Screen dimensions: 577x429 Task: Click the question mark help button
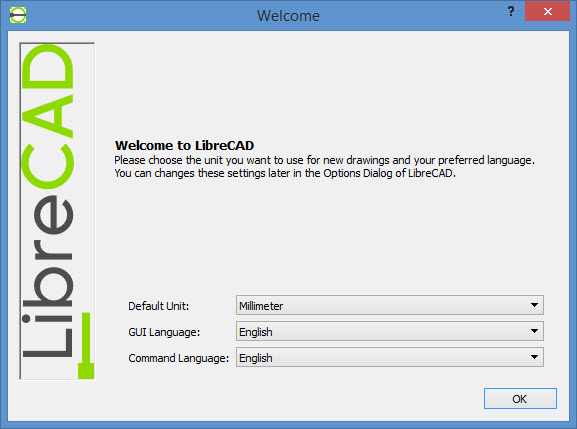511,11
